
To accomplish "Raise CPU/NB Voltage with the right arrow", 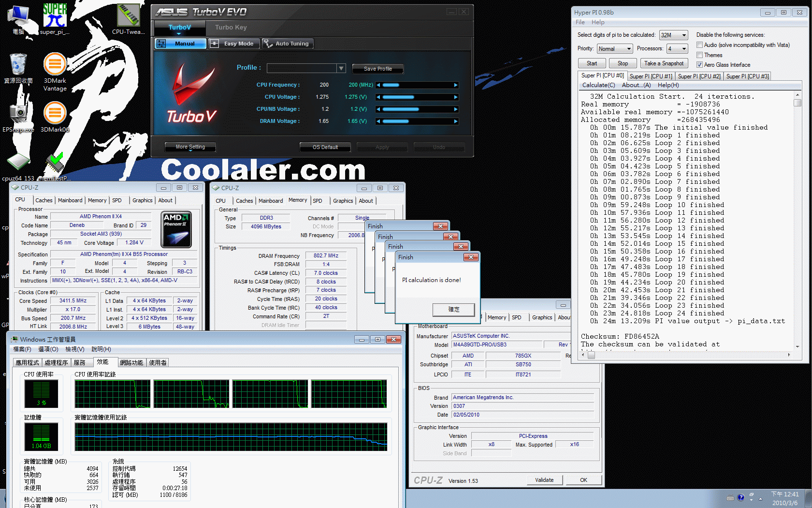I will click(x=455, y=109).
